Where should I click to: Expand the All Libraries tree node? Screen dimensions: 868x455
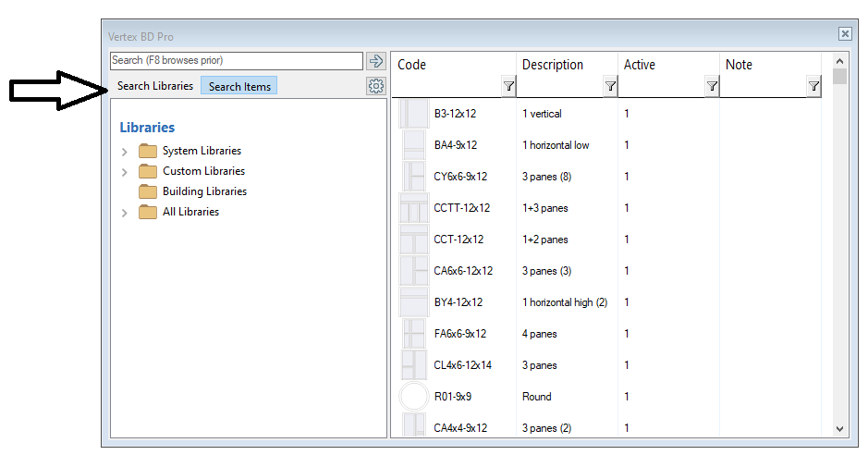point(125,213)
